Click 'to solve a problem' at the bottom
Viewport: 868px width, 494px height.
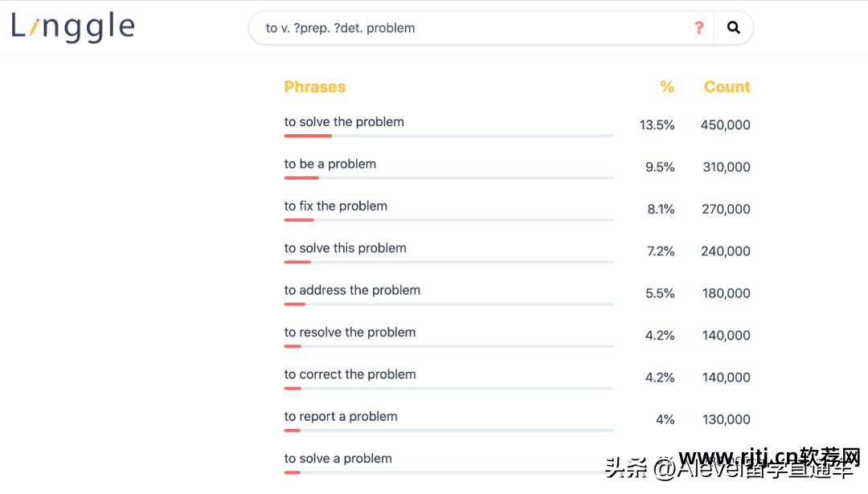pyautogui.click(x=338, y=458)
